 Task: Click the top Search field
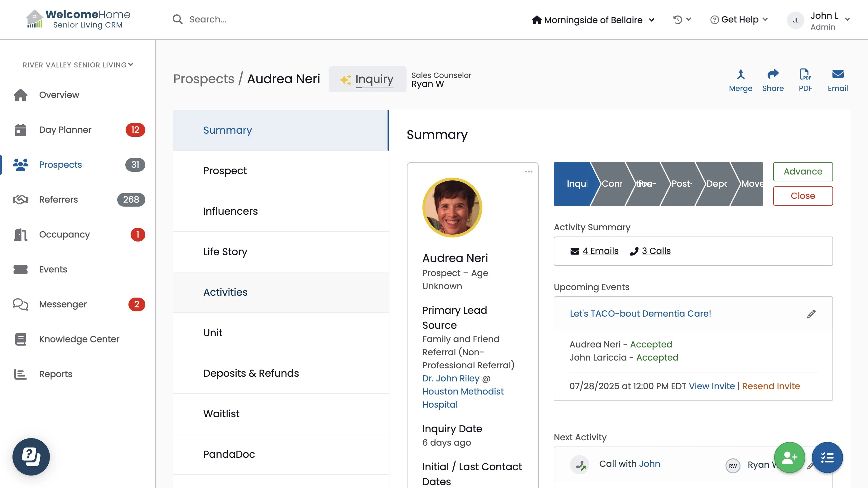(x=208, y=20)
